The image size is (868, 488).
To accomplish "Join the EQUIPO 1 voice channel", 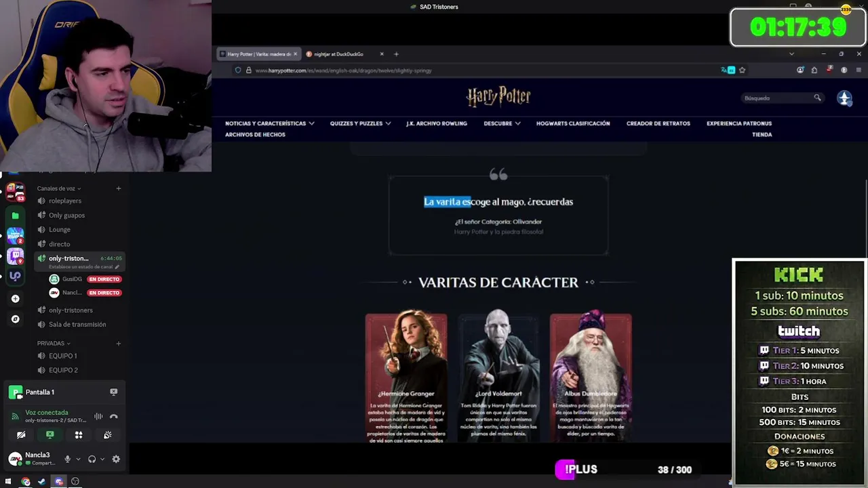I will coord(79,356).
